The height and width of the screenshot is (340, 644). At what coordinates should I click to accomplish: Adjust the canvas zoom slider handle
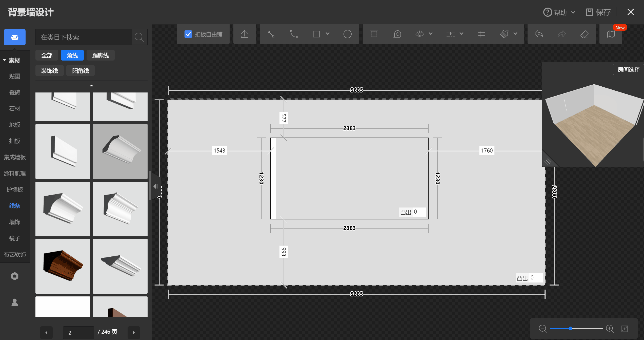point(571,329)
